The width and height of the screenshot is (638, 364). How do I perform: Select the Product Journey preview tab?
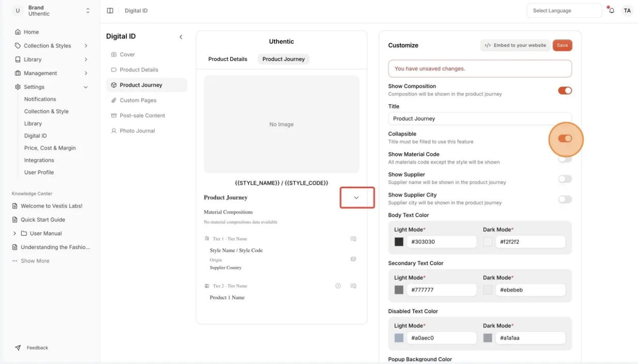pos(283,59)
